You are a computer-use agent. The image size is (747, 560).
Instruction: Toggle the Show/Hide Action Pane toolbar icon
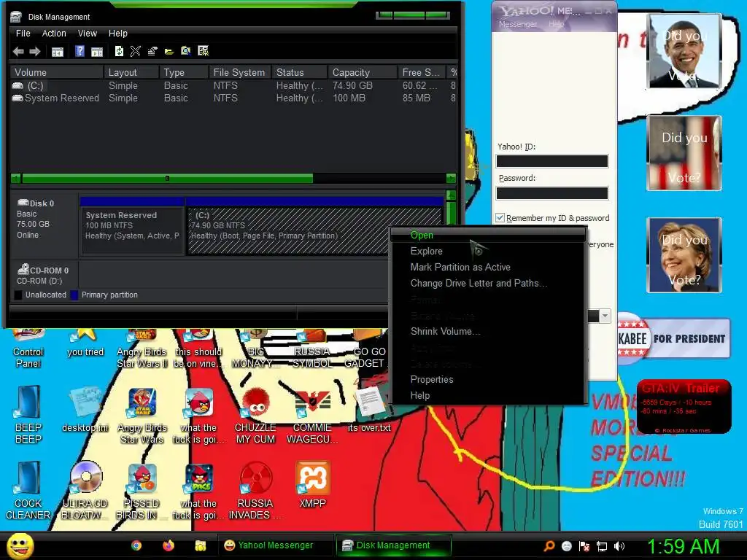(x=97, y=52)
